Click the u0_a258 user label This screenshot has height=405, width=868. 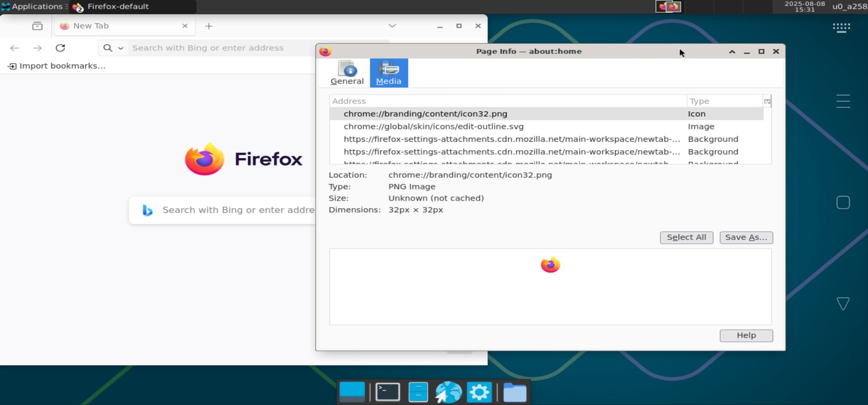(849, 7)
